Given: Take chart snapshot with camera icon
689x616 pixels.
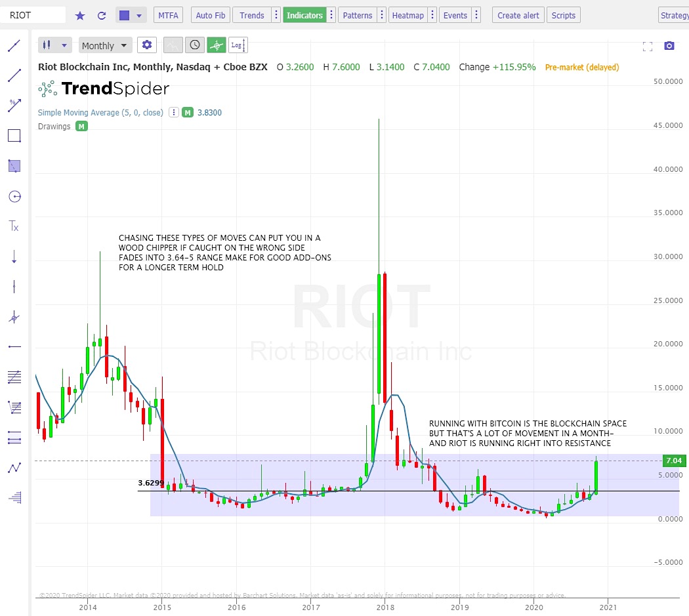Looking at the screenshot, I should click(669, 46).
